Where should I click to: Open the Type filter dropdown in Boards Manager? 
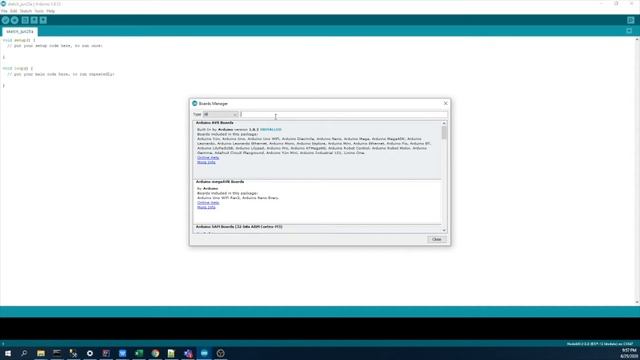220,115
